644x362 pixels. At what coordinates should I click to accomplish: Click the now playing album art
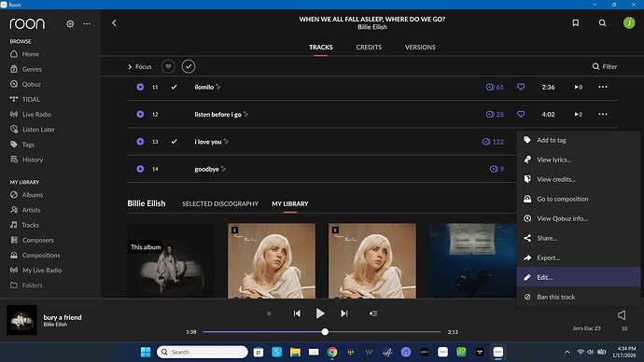point(21,320)
